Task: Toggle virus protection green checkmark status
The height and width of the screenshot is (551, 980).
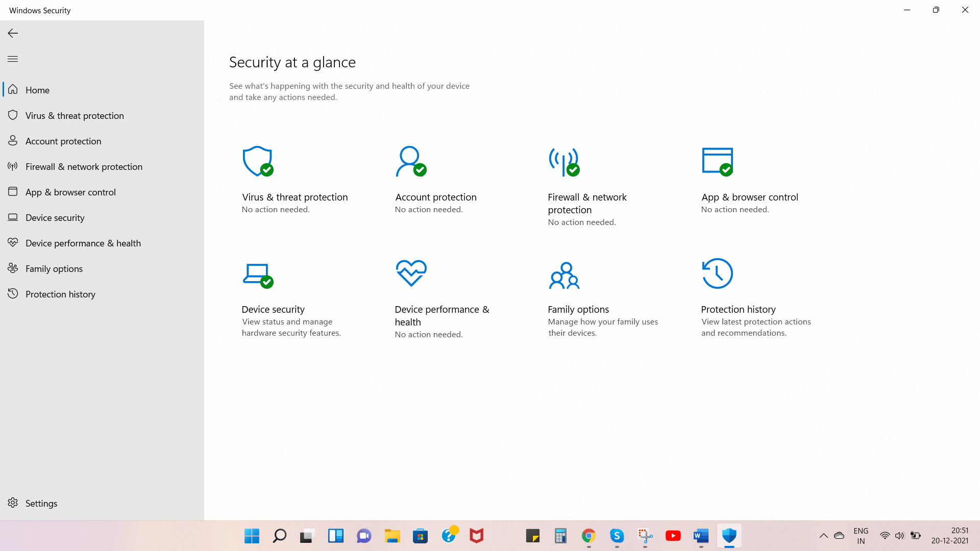Action: (x=267, y=170)
